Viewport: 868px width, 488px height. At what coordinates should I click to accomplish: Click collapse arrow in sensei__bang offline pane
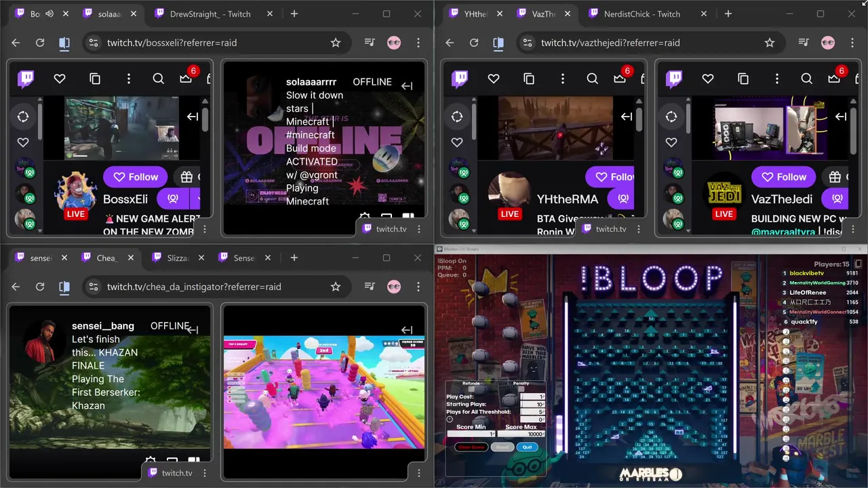coord(193,330)
